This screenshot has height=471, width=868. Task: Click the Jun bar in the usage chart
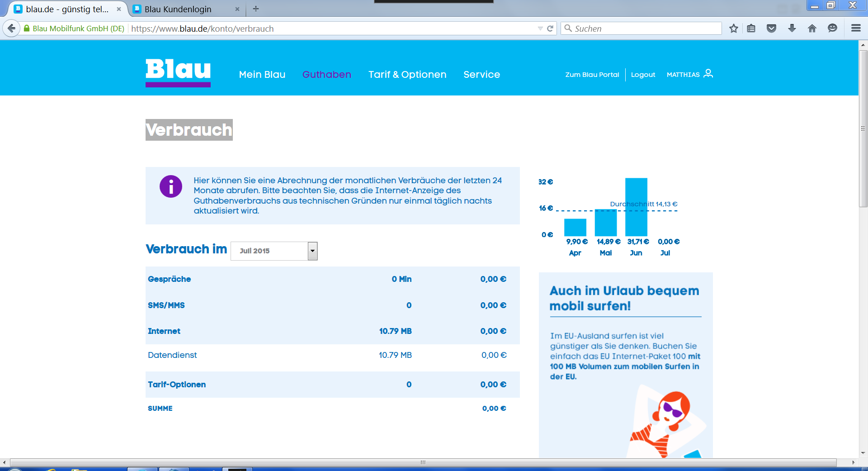(x=636, y=207)
